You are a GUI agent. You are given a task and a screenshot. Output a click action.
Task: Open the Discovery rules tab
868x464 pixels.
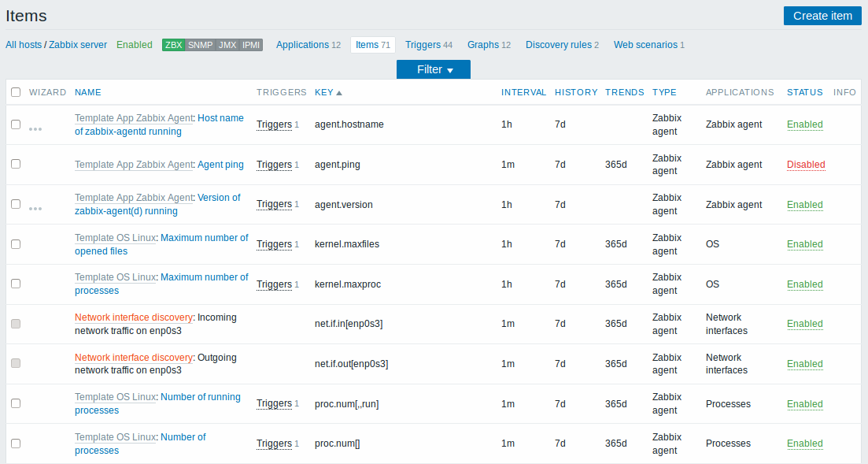[563, 45]
